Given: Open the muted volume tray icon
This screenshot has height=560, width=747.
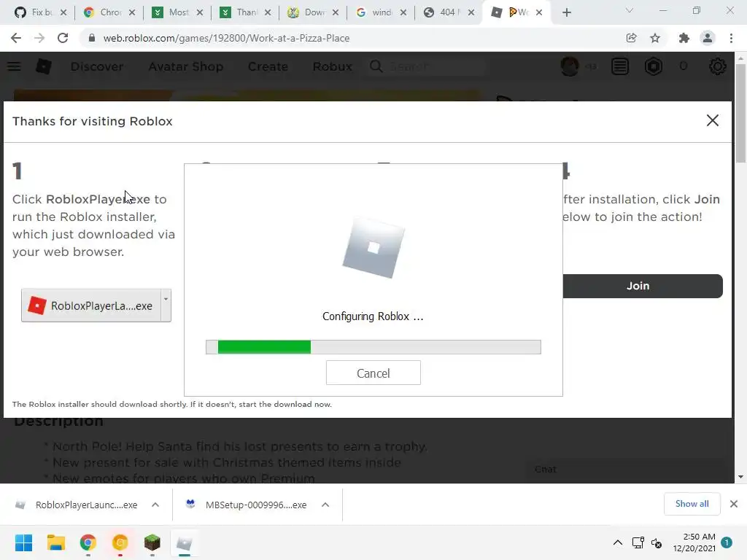Looking at the screenshot, I should tap(657, 542).
